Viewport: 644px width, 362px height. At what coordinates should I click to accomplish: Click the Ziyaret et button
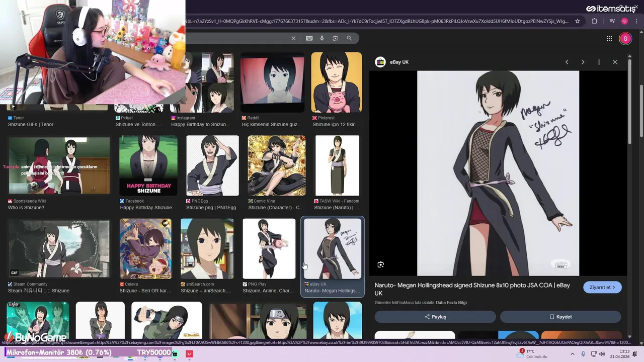[x=602, y=288]
